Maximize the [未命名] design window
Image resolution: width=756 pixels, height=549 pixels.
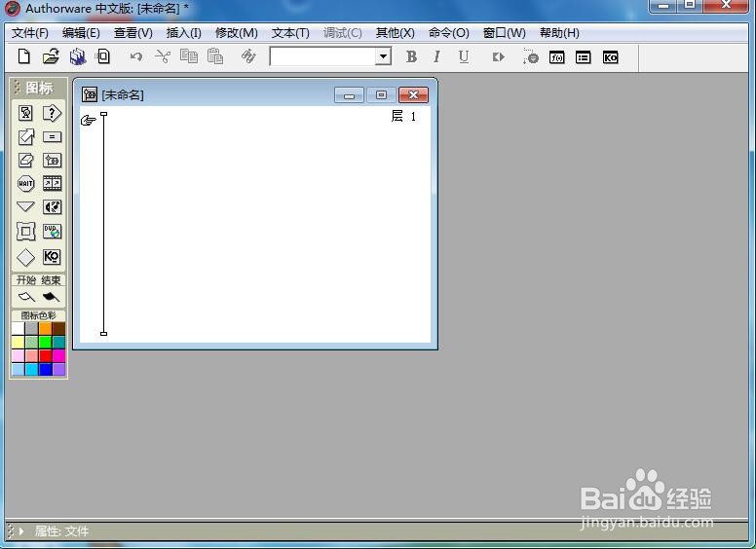pyautogui.click(x=381, y=94)
